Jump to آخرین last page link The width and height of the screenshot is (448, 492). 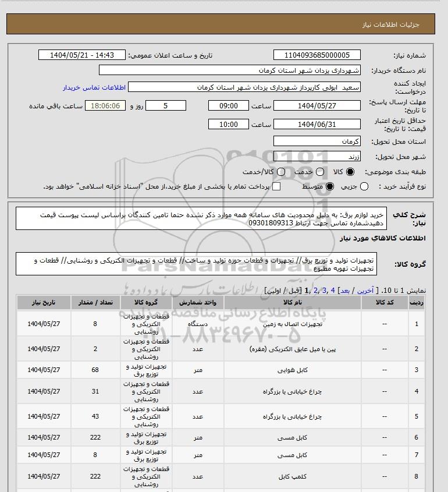pos(365,291)
